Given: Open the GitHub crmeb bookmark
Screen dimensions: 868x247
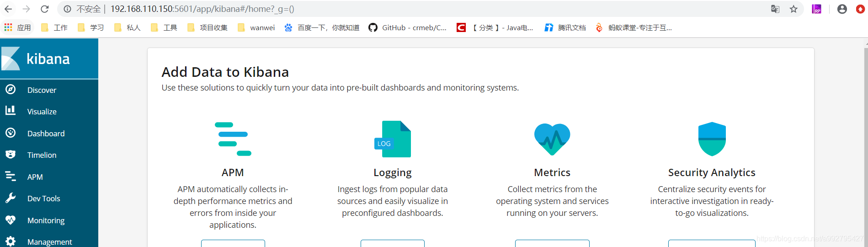Looking at the screenshot, I should click(x=408, y=27).
